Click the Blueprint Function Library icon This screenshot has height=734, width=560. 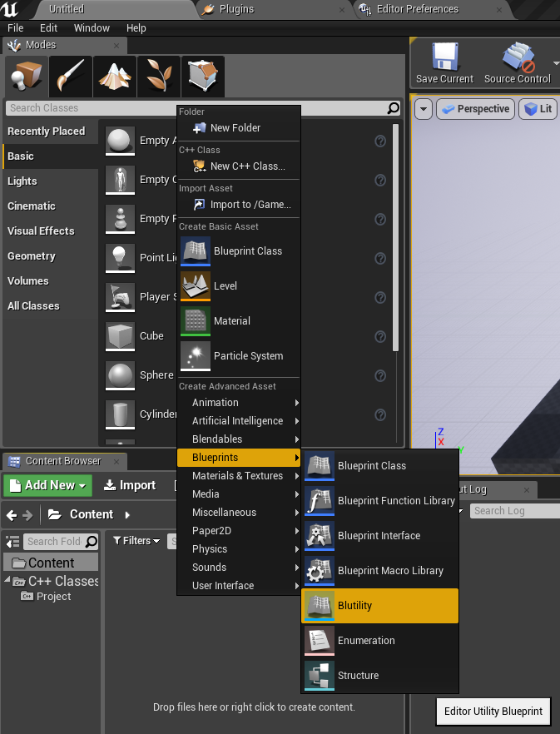point(320,501)
